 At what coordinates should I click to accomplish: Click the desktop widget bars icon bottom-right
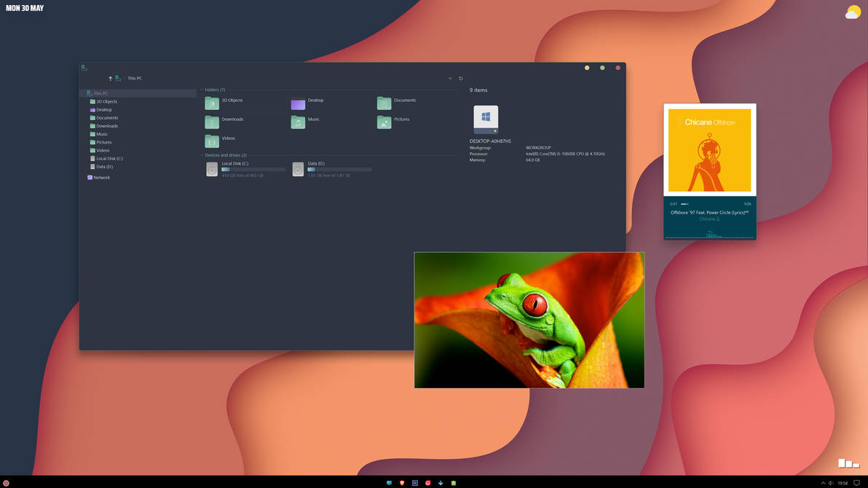pyautogui.click(x=848, y=463)
